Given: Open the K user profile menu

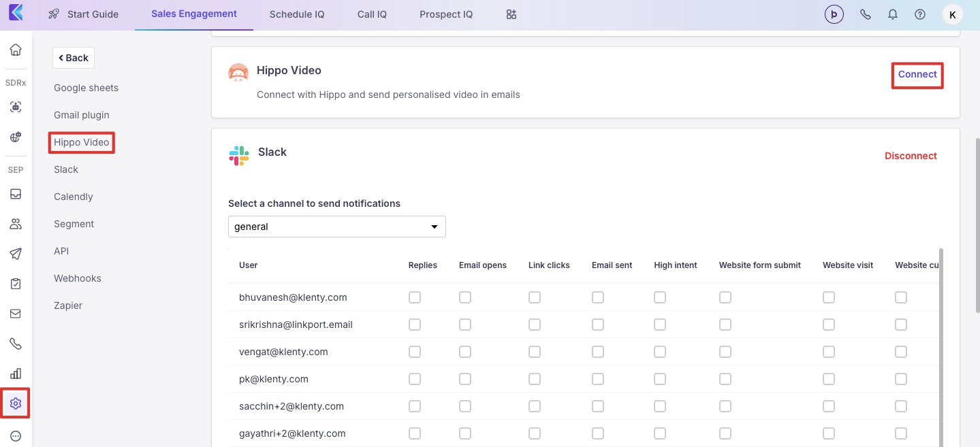Looking at the screenshot, I should pos(952,14).
